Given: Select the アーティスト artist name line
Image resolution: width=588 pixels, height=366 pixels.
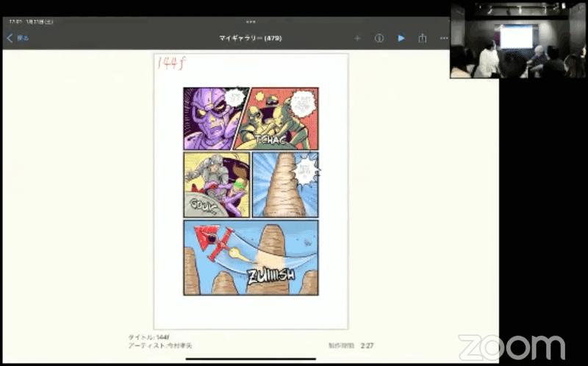Looking at the screenshot, I should pyautogui.click(x=160, y=345).
